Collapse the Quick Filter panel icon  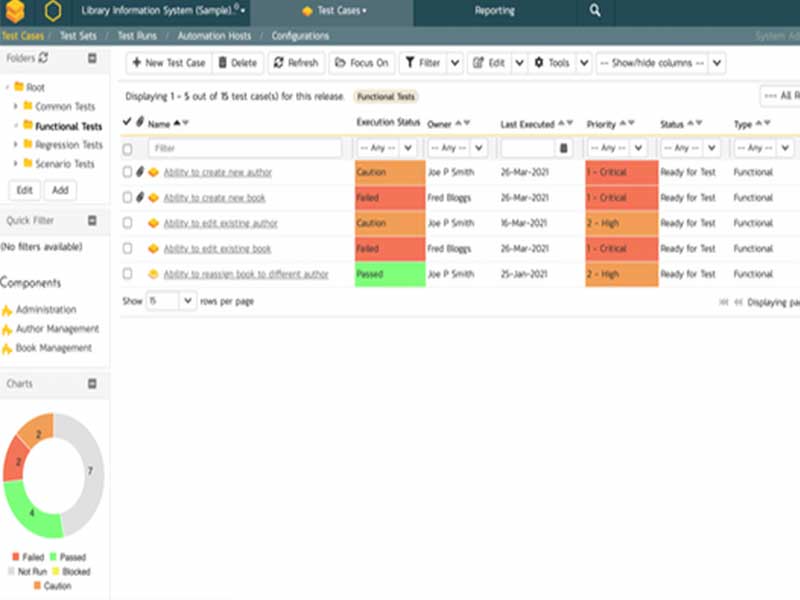92,221
